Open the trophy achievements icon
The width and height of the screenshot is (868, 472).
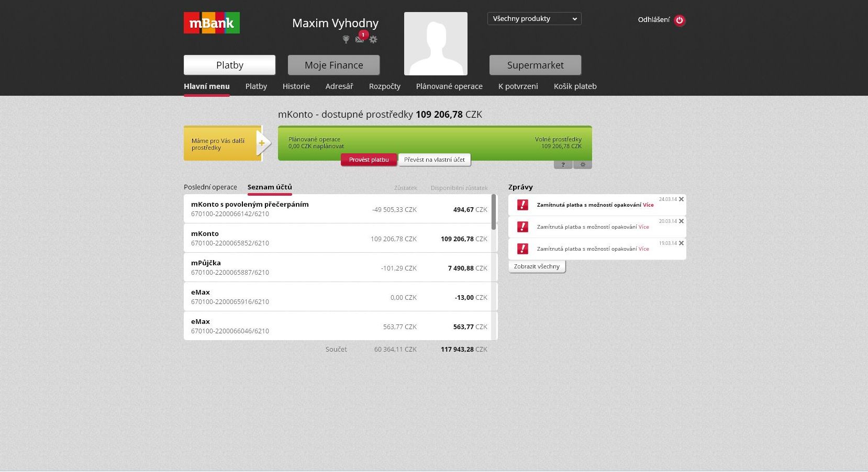point(346,39)
